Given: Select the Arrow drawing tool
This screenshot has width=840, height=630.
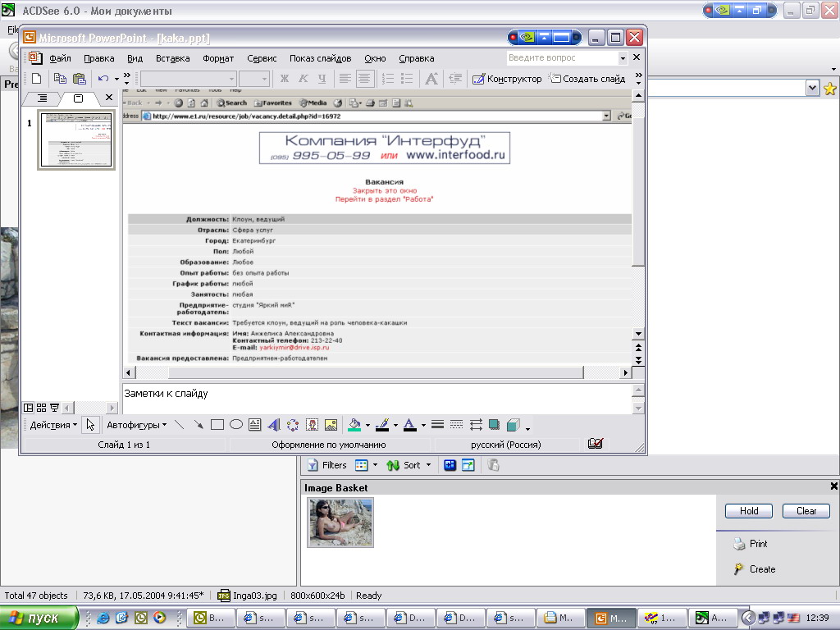Looking at the screenshot, I should pos(199,425).
